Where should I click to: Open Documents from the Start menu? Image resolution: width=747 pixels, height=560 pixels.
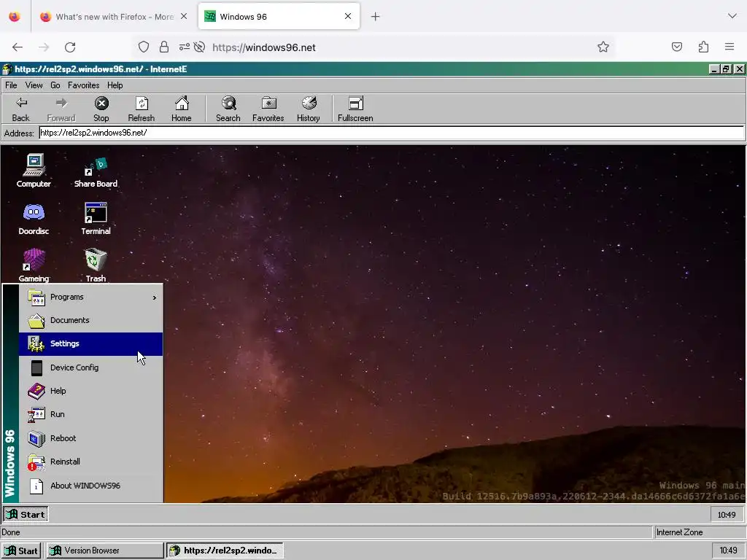tap(91, 320)
